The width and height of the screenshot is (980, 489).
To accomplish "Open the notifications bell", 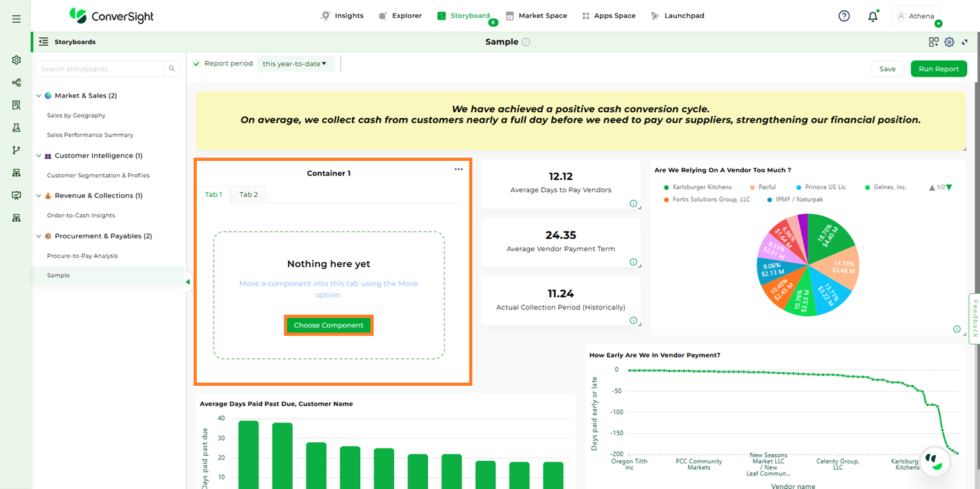I will pos(872,17).
